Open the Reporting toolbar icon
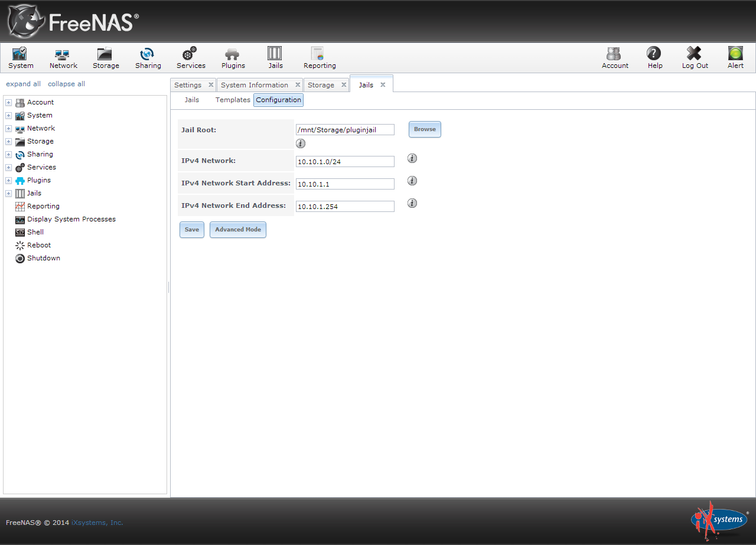The width and height of the screenshot is (756, 545). coord(319,54)
